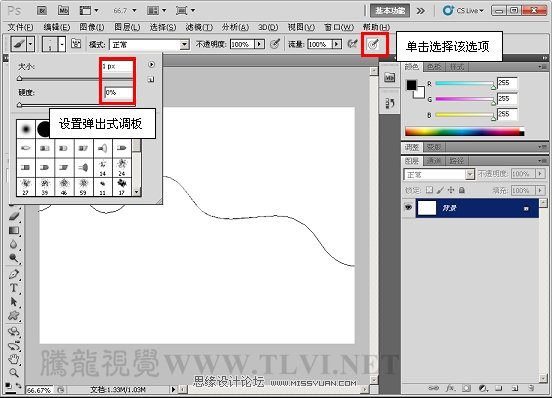Toggle lock position move icon
Viewport: 552px width, 398px height.
click(451, 190)
